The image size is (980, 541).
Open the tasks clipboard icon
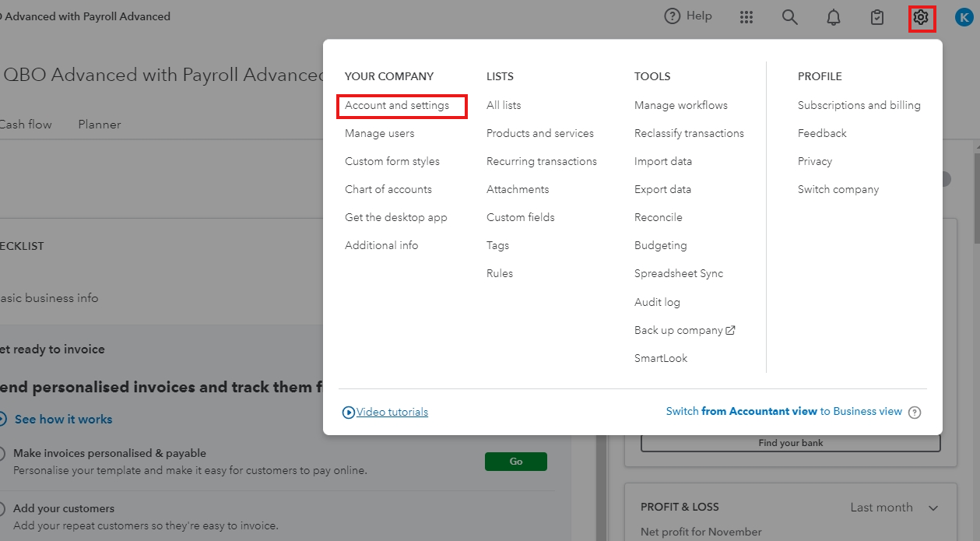point(876,16)
